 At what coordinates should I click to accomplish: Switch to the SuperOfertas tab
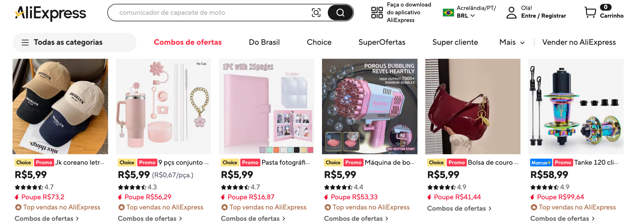coord(381,42)
